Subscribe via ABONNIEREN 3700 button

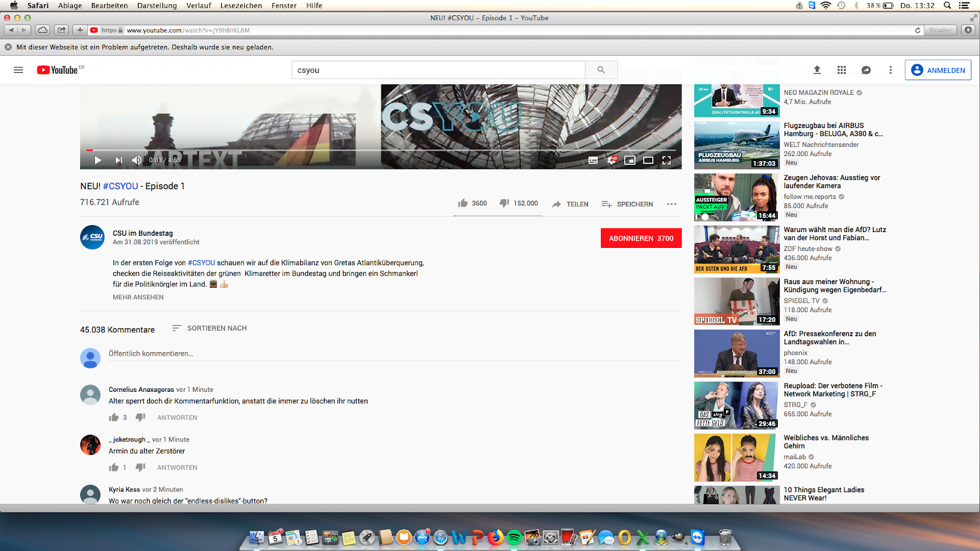tap(641, 238)
